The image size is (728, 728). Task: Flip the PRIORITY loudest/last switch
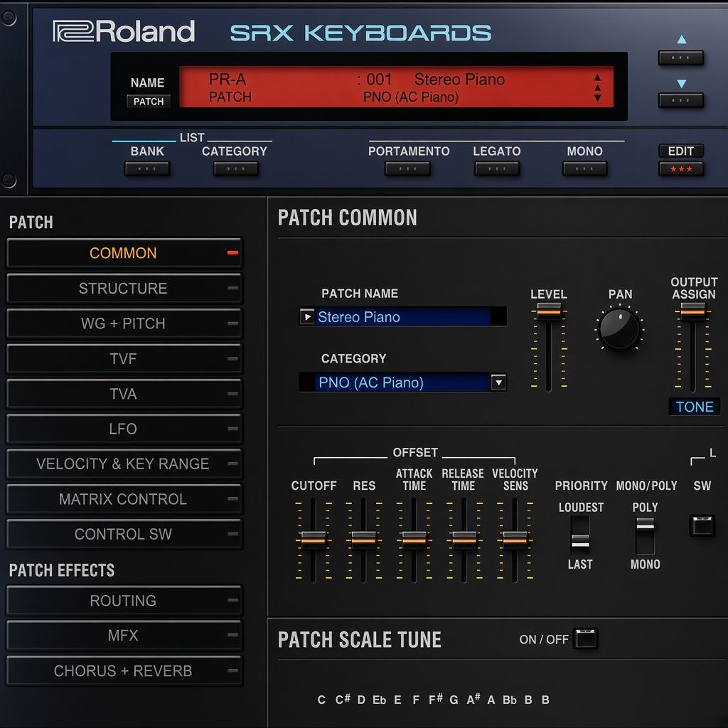pyautogui.click(x=580, y=536)
